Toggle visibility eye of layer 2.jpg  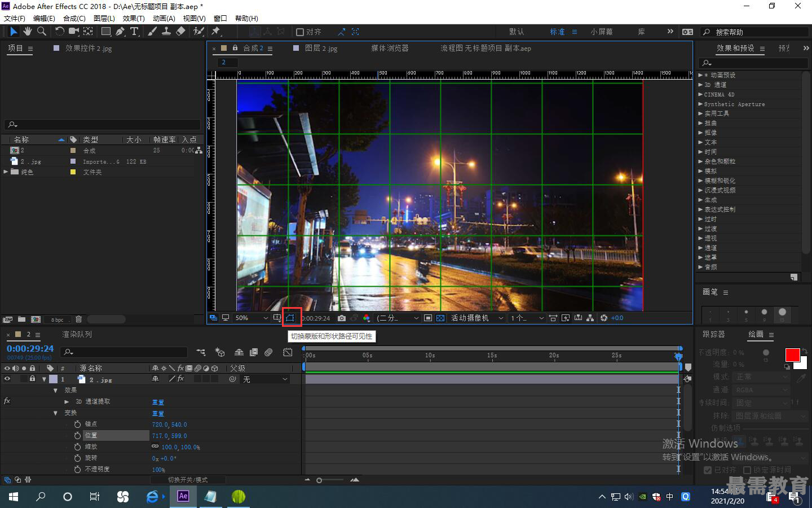click(x=7, y=379)
